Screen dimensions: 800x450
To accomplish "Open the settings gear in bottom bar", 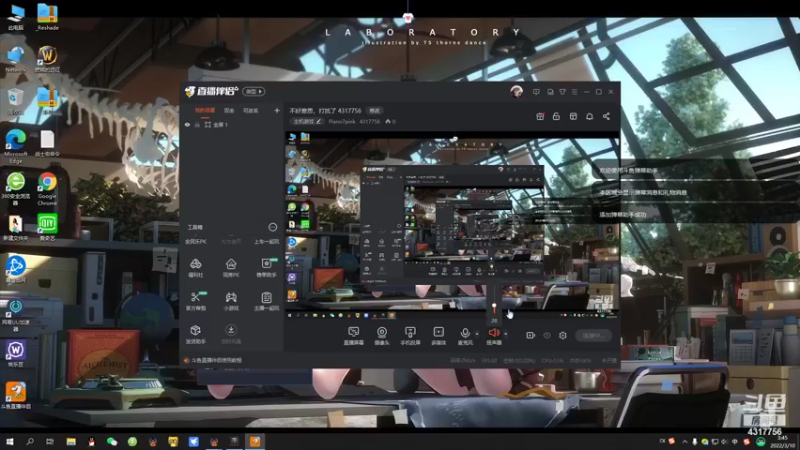I will pos(563,335).
